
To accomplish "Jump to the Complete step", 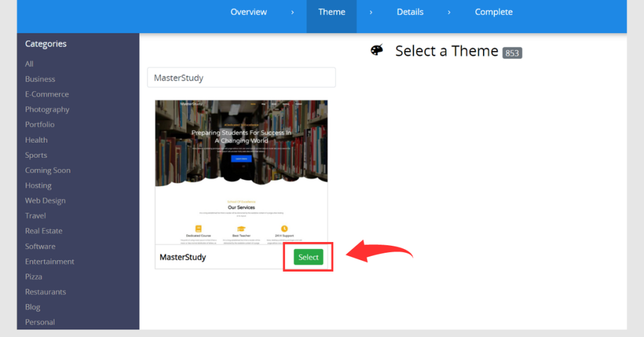I will 494,12.
